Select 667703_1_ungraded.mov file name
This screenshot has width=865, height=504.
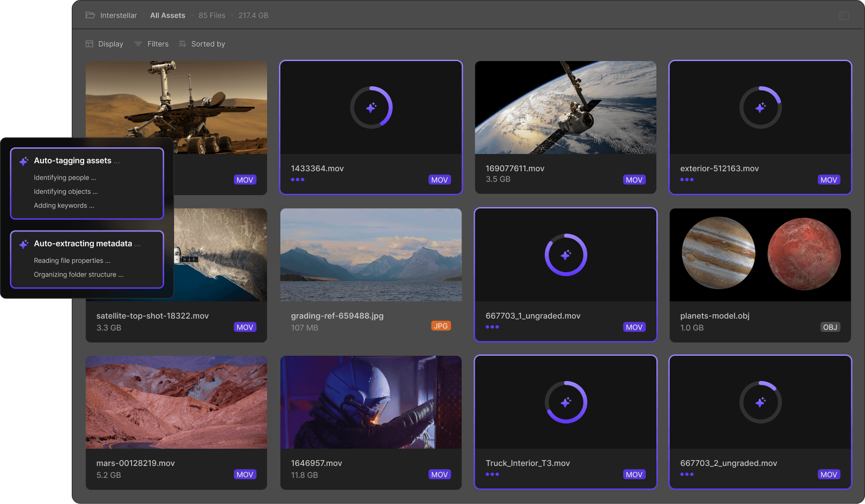[x=533, y=315]
